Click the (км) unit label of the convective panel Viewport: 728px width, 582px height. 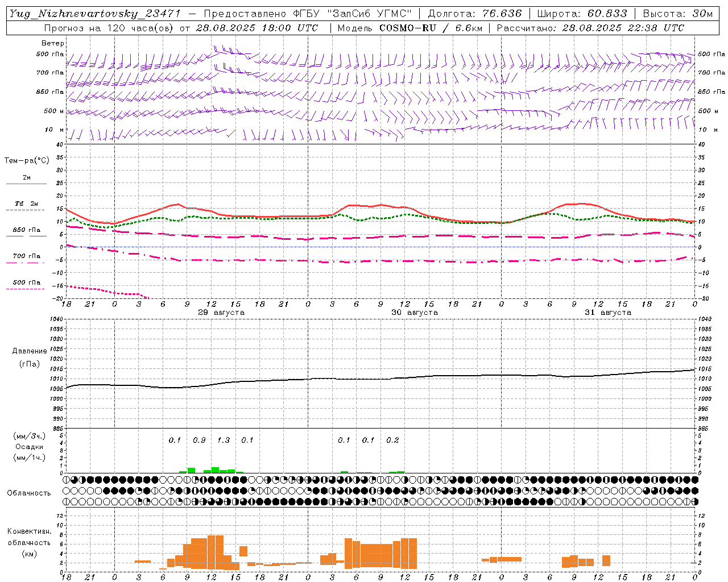30,554
